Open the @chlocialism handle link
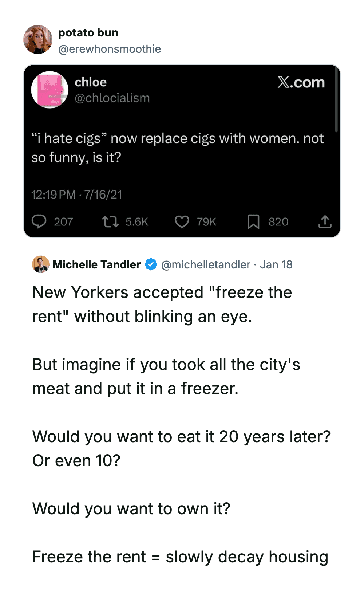Image resolution: width=364 pixels, height=601 pixels. (x=112, y=98)
